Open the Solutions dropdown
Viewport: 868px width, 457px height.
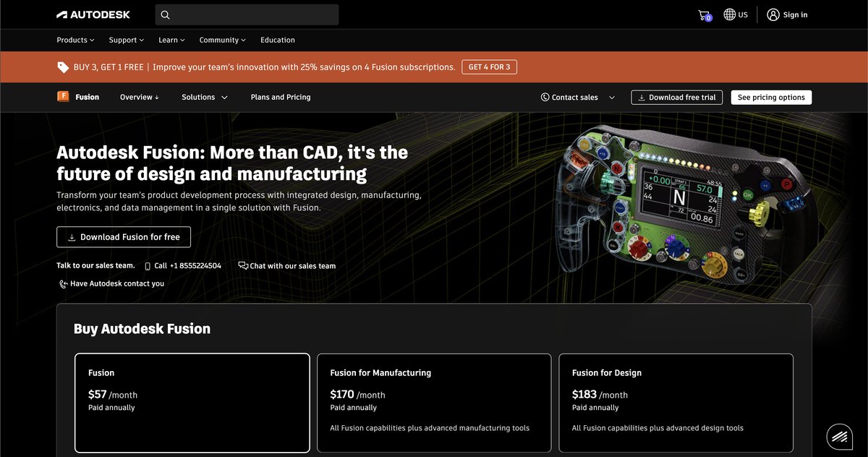coord(205,97)
